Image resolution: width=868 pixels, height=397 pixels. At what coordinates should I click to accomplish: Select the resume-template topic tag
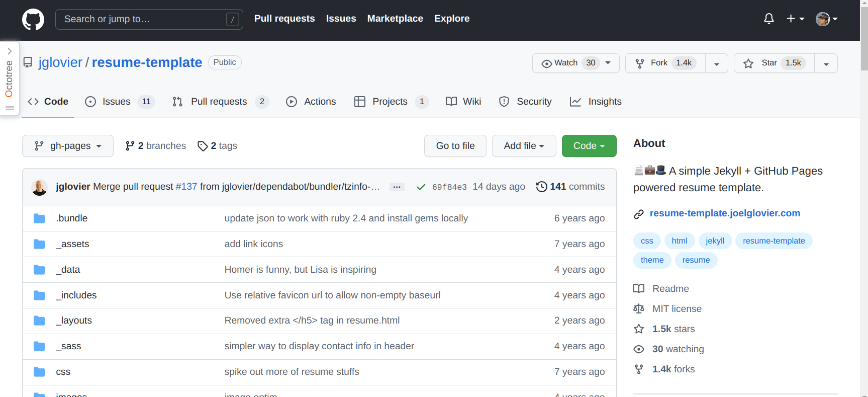[774, 241]
